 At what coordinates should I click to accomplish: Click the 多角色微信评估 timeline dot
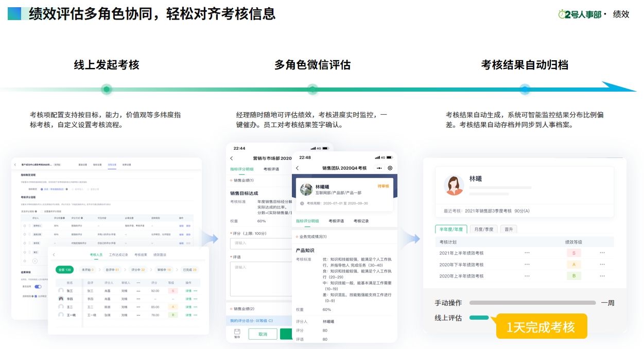(x=312, y=89)
